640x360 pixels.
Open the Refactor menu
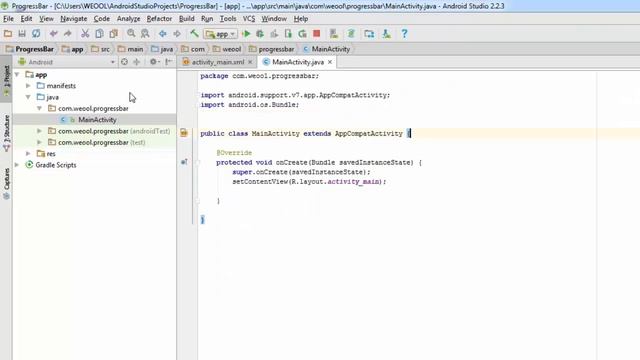159,19
